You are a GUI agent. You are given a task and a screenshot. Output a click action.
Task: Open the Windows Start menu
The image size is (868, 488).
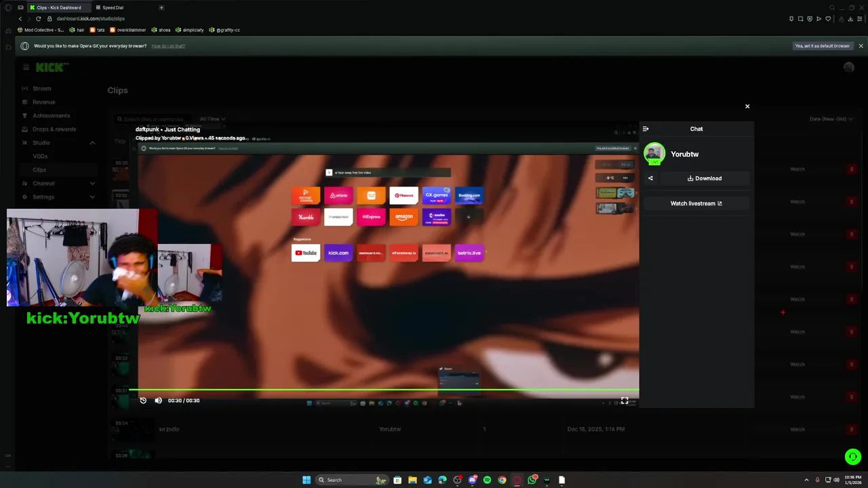point(307,480)
